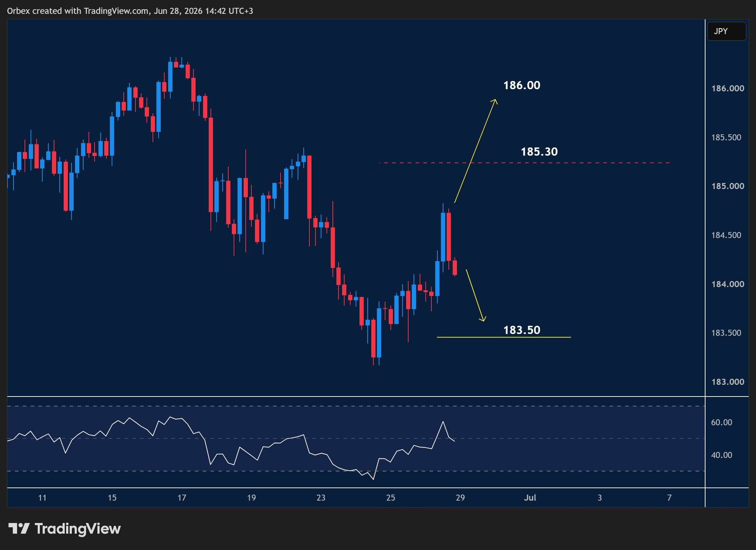The width and height of the screenshot is (756, 550).
Task: Click the date label 25
Action: tap(390, 498)
